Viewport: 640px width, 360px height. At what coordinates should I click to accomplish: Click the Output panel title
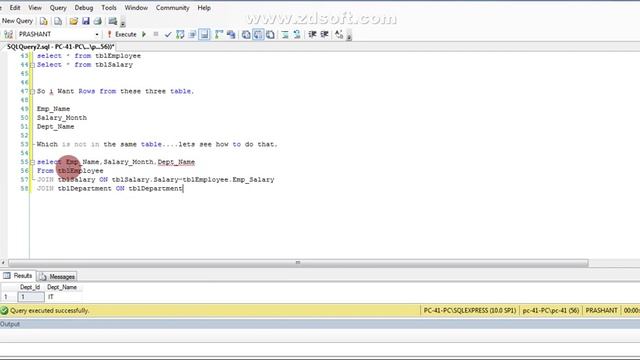[10, 324]
